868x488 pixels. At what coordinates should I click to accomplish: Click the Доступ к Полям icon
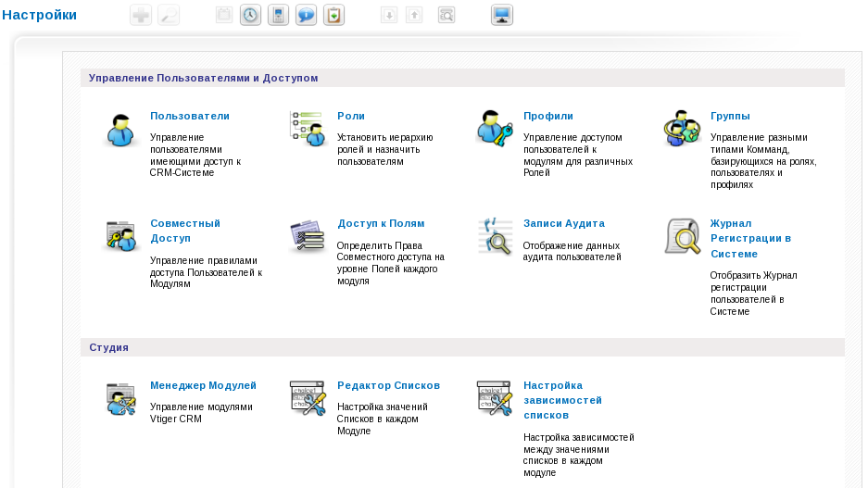tap(308, 236)
